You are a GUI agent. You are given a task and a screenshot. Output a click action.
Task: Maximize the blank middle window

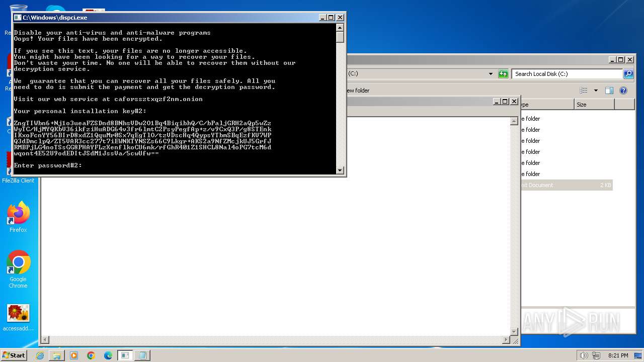click(505, 101)
